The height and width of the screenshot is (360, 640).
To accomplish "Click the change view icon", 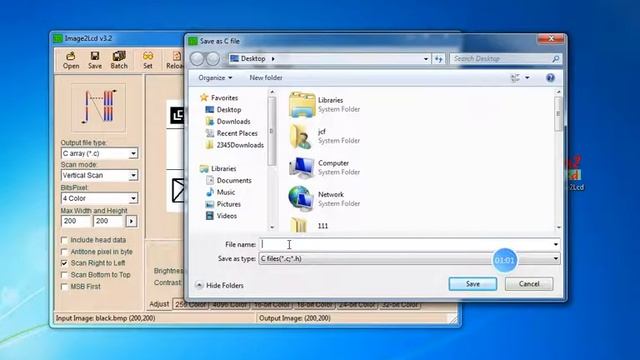I will tap(515, 78).
